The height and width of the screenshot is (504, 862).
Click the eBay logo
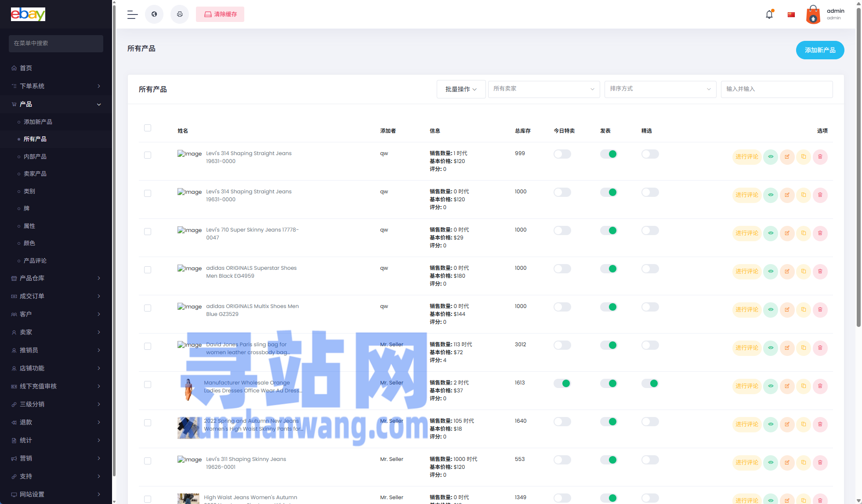tap(28, 15)
